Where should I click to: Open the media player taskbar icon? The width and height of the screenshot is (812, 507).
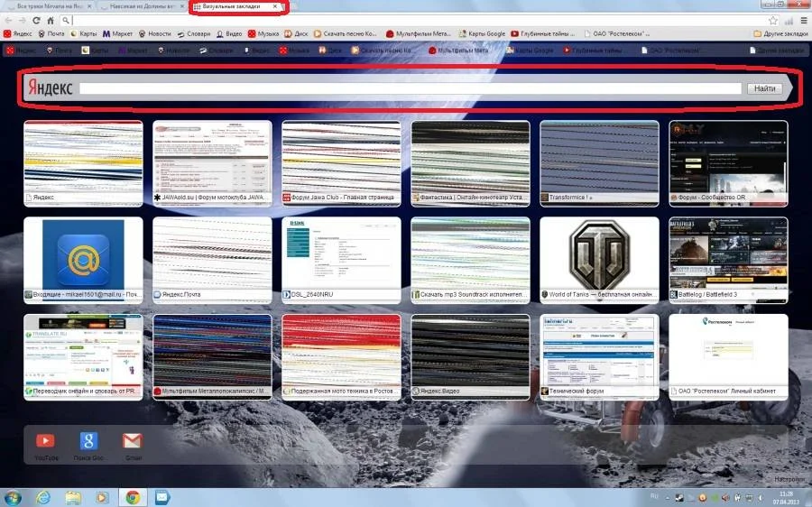click(102, 498)
